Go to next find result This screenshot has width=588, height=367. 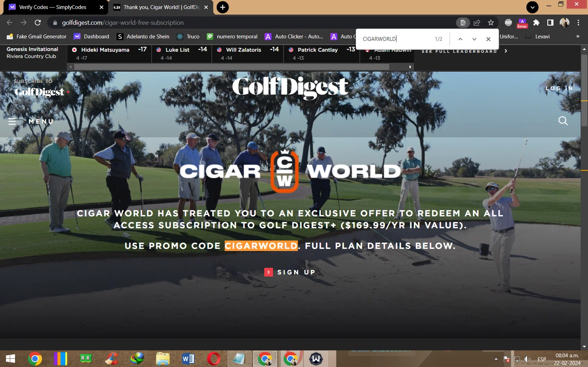(x=474, y=39)
